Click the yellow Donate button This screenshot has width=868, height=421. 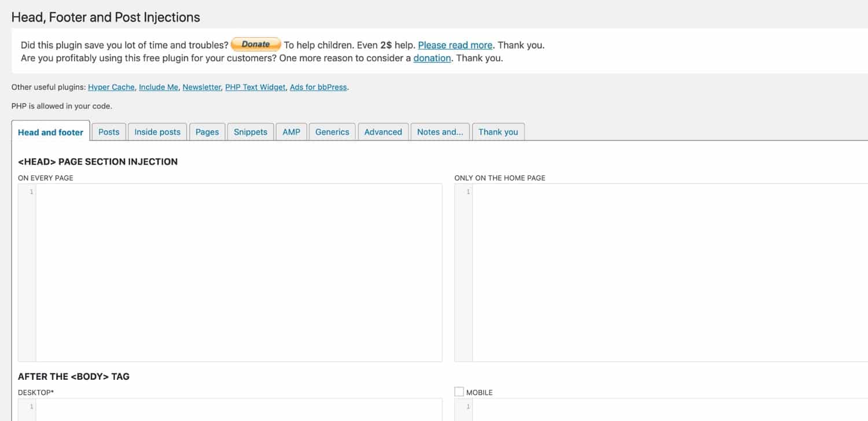256,45
